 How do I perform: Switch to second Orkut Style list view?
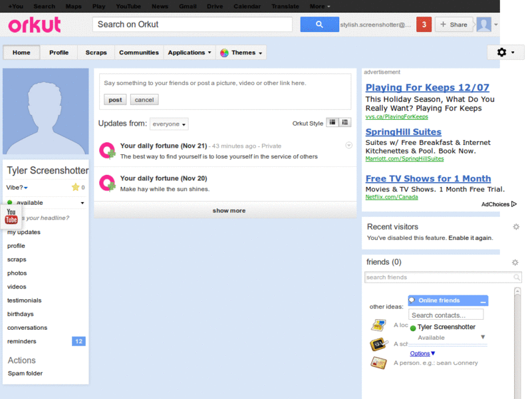point(344,122)
